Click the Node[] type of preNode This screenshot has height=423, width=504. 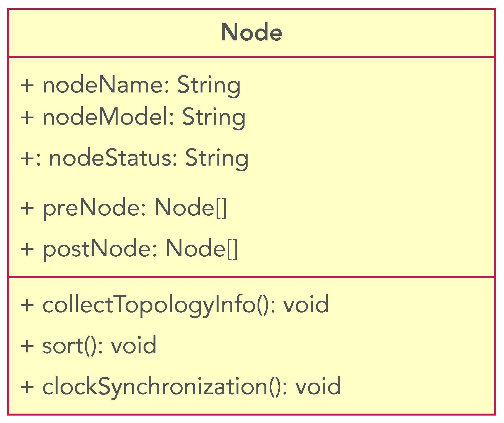tap(190, 208)
